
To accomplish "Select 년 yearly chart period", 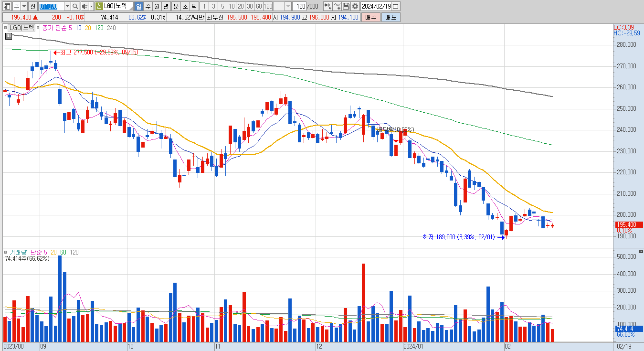I will (x=166, y=6).
